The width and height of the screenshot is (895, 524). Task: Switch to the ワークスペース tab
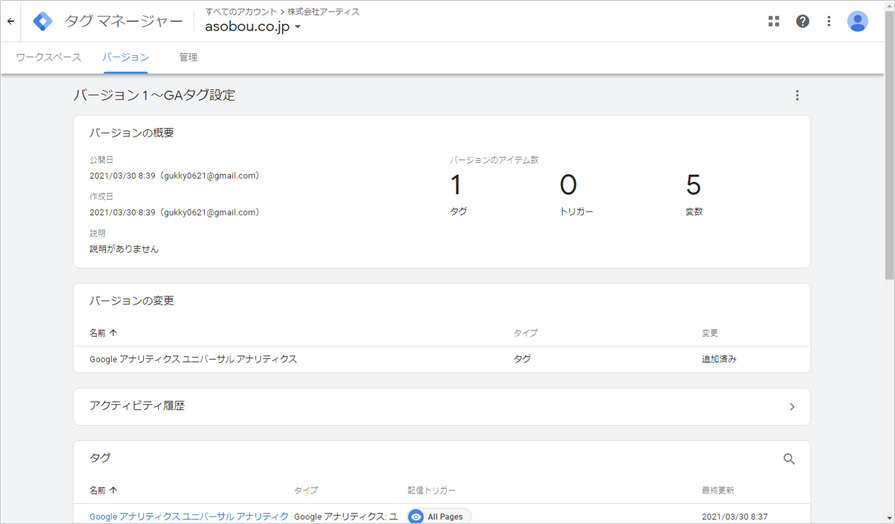pyautogui.click(x=49, y=57)
